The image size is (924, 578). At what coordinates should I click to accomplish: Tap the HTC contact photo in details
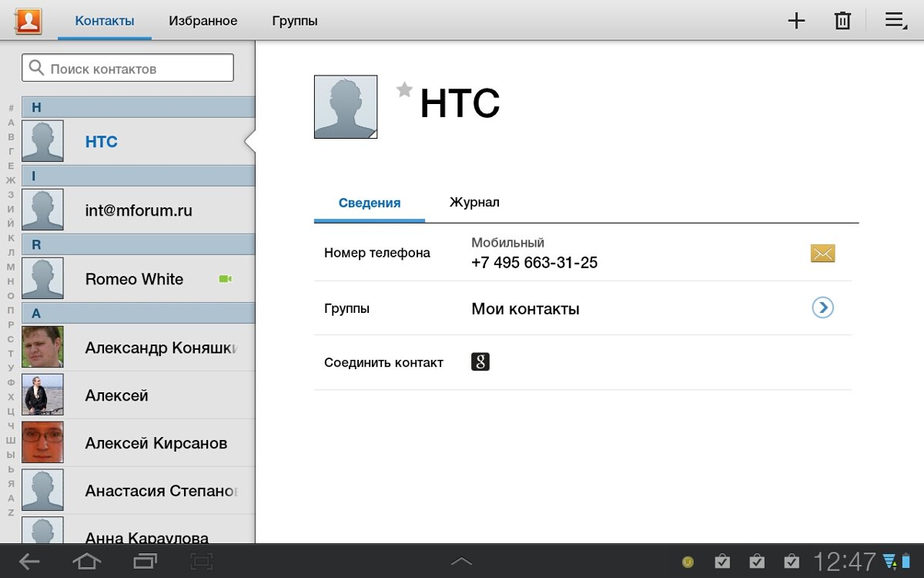[x=346, y=107]
